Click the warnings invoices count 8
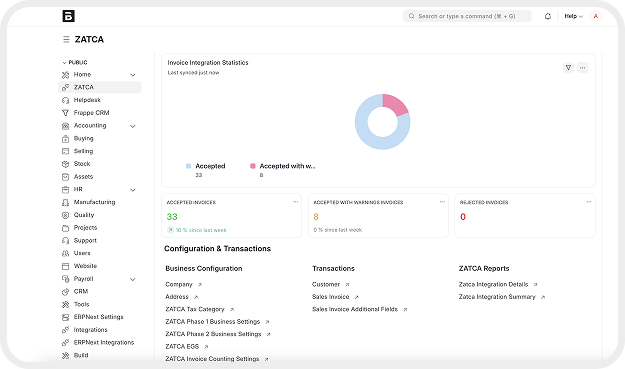The width and height of the screenshot is (625, 369). click(316, 217)
